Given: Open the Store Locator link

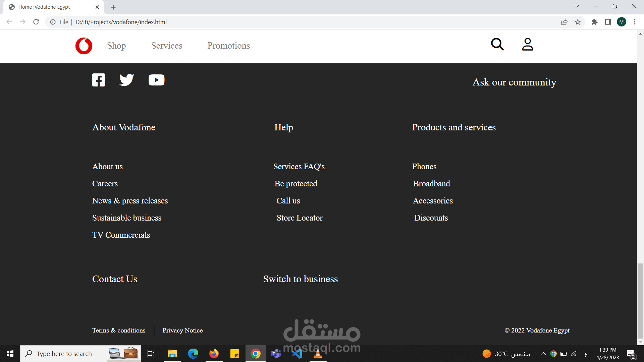Looking at the screenshot, I should pyautogui.click(x=300, y=218).
